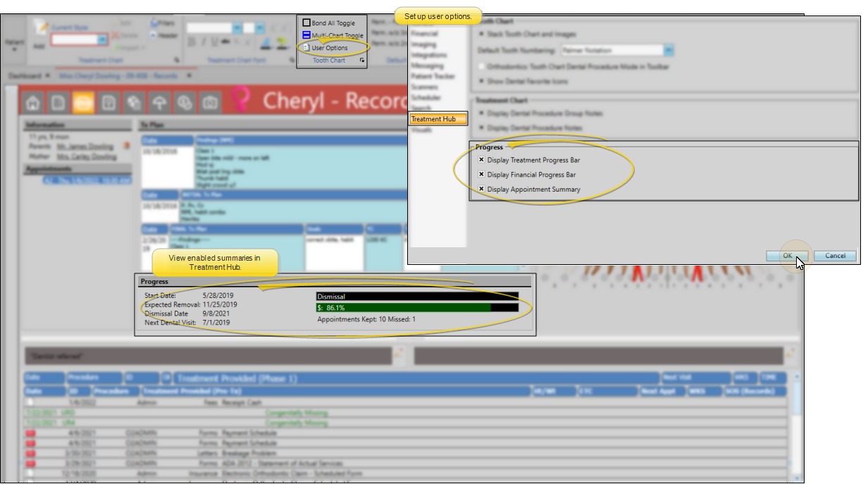Click the camera imaging icon in patient toolbar
This screenshot has height=484, width=868.
(210, 103)
